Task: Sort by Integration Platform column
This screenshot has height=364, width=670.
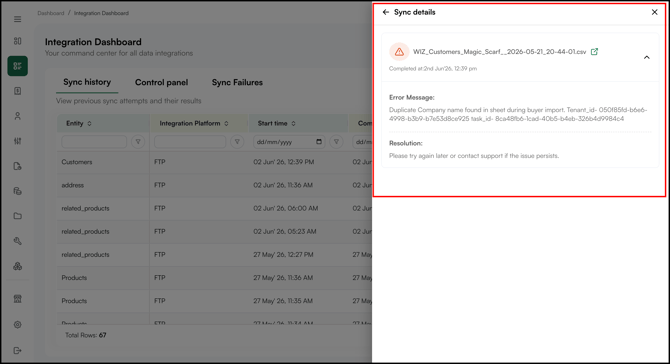Action: coord(226,123)
